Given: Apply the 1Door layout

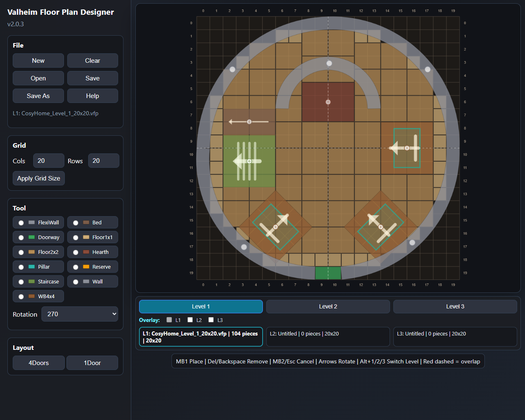Looking at the screenshot, I should coord(92,363).
